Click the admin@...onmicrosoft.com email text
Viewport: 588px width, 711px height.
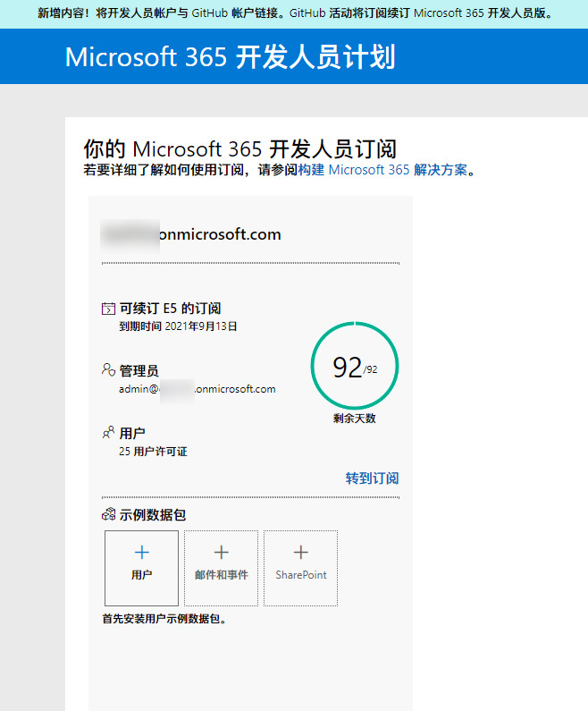coord(197,389)
